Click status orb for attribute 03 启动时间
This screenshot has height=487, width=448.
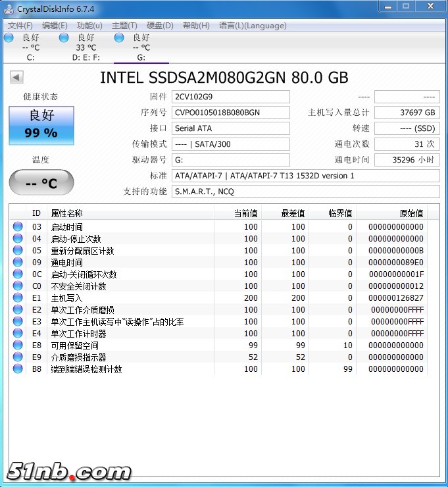[17, 227]
